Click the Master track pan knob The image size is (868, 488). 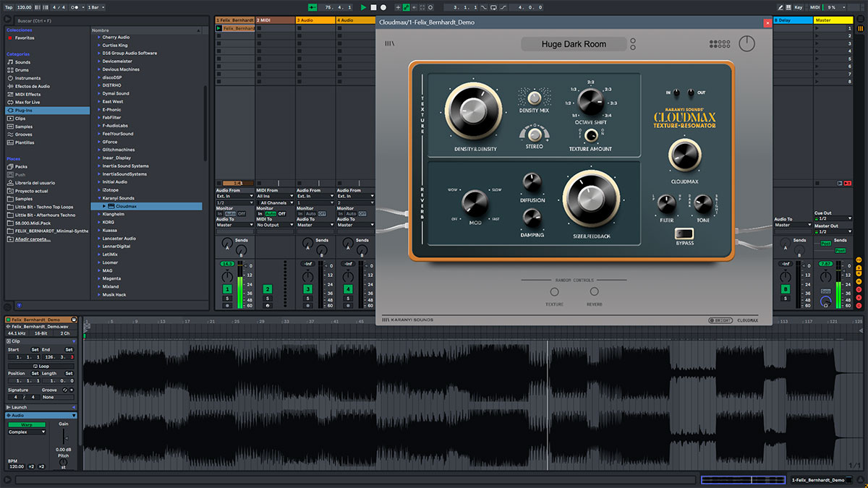click(825, 278)
